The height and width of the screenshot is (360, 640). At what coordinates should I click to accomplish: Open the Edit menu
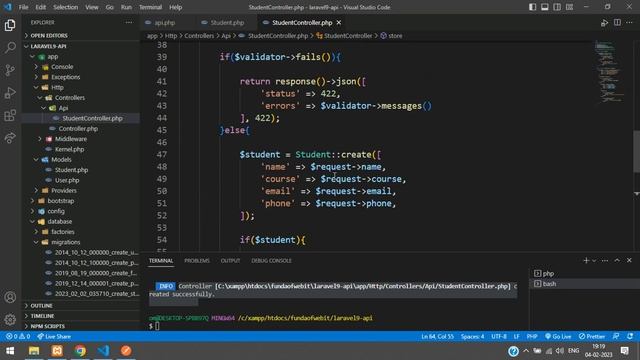[x=40, y=7]
